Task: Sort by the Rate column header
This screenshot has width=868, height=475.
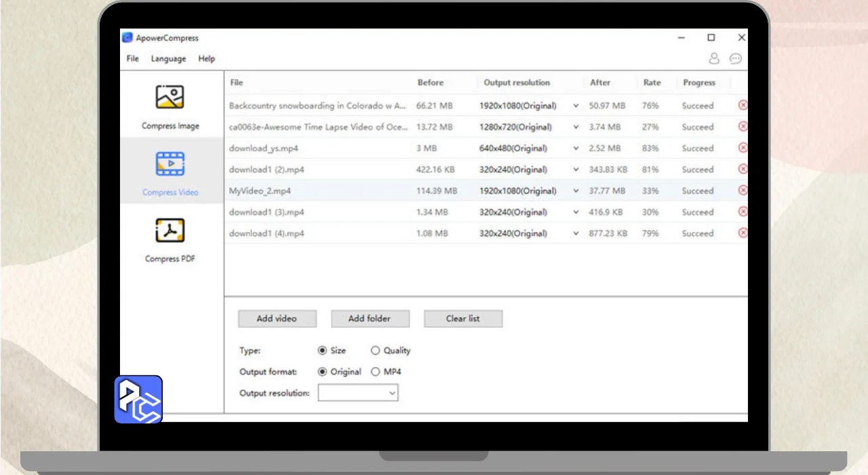Action: click(652, 83)
